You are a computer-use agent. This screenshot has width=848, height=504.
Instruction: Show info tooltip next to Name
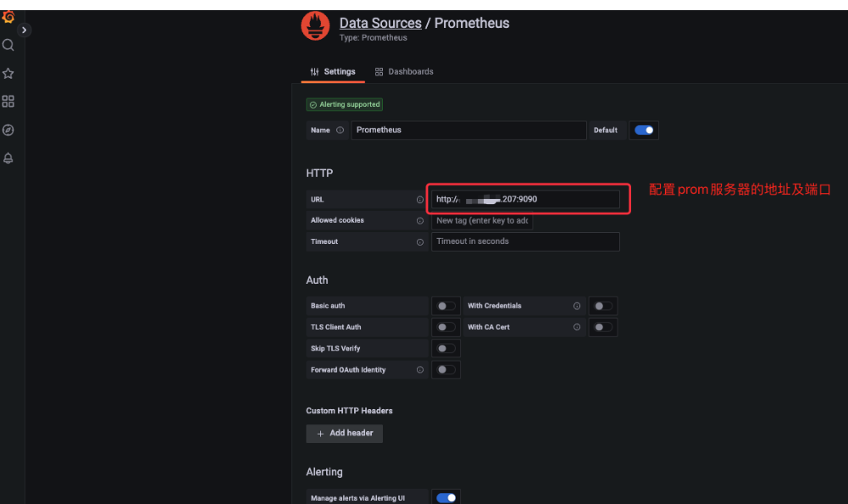pos(341,130)
